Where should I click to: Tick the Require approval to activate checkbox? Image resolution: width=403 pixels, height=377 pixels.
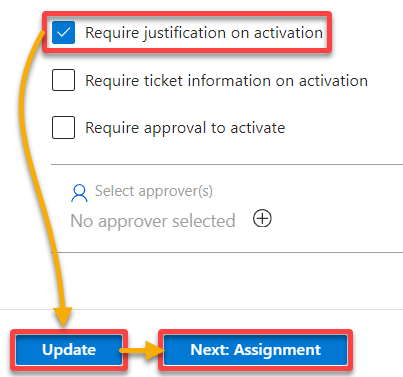tap(63, 127)
